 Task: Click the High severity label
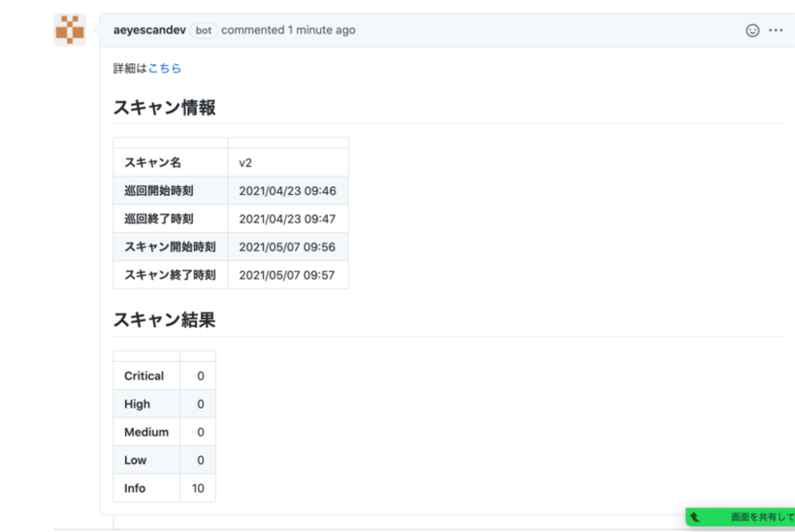click(137, 404)
